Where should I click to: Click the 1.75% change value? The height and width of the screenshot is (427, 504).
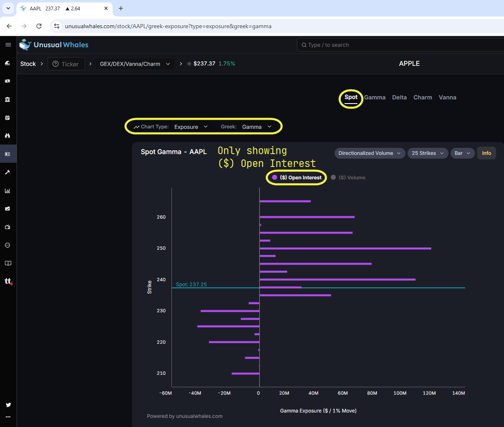(x=227, y=64)
